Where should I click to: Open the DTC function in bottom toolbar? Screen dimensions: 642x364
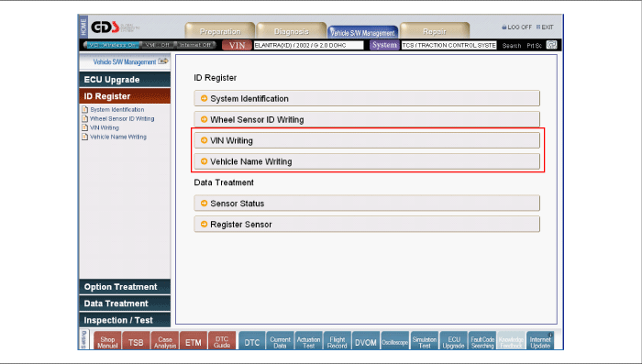point(252,341)
